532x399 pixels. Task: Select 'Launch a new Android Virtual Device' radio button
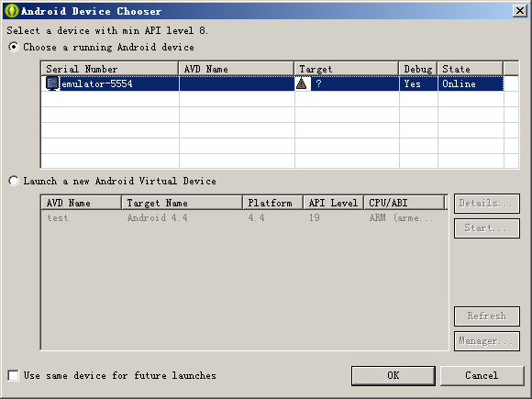[x=14, y=181]
